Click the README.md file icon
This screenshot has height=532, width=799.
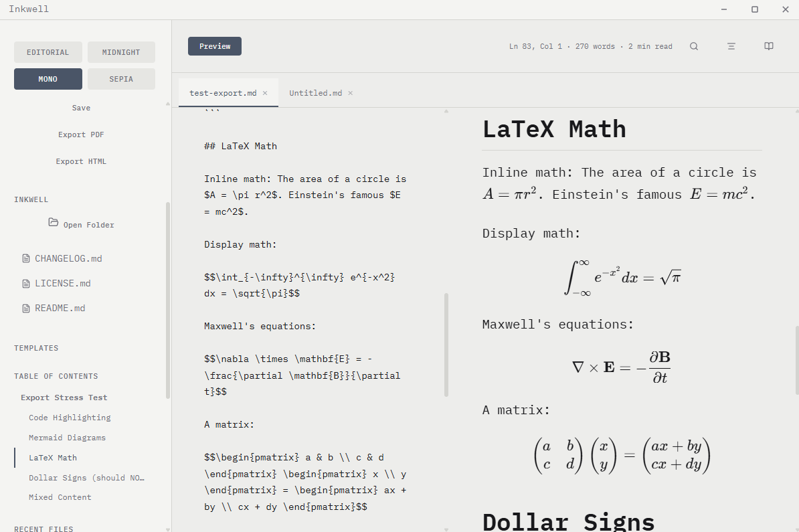[26, 308]
